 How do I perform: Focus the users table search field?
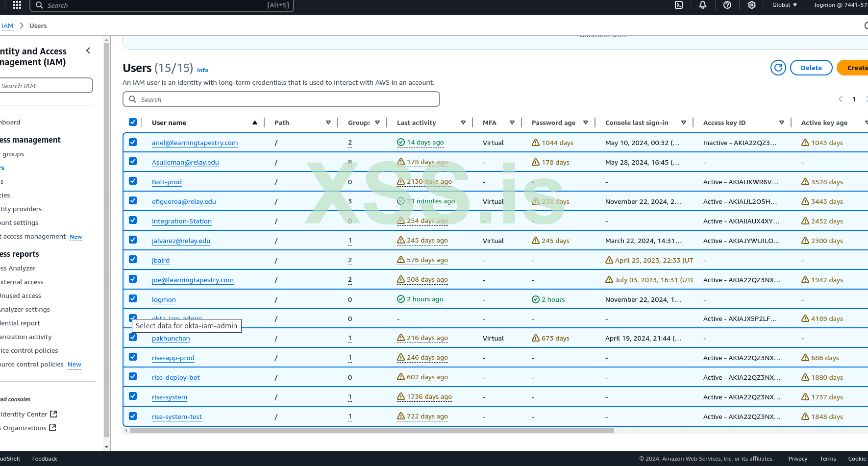point(281,99)
